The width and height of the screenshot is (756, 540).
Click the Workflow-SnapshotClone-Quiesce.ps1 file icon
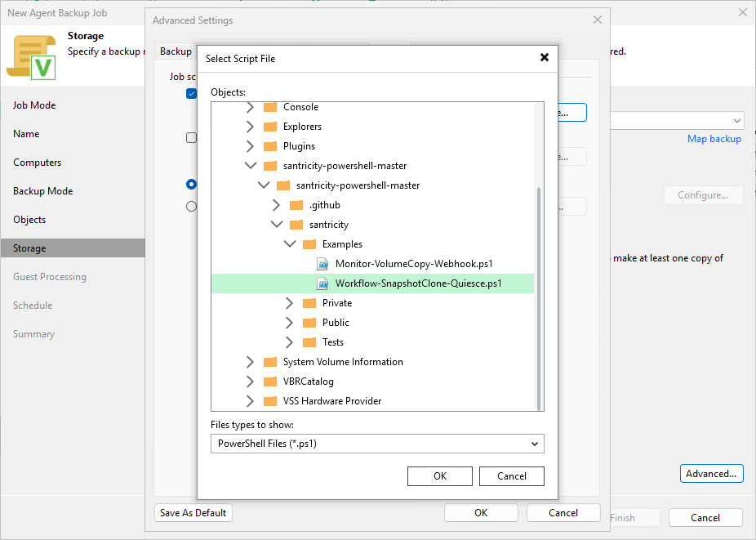tap(322, 283)
